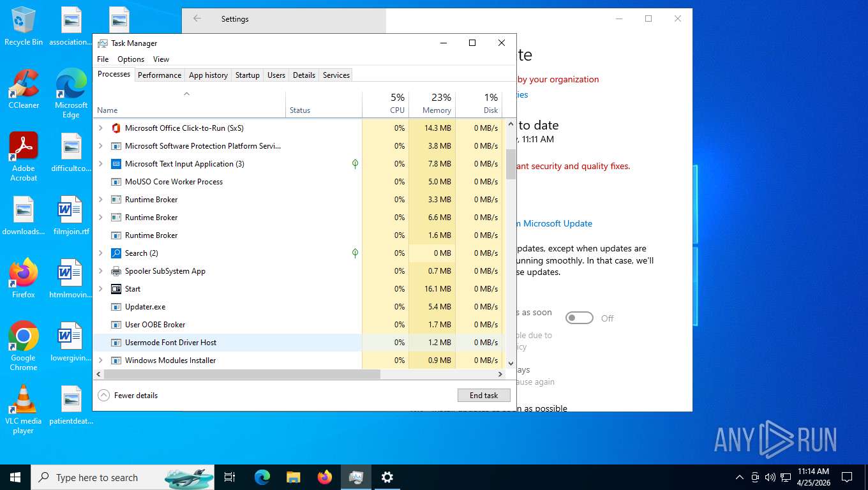Select the Microsoft Edge desktop shortcut

point(71,94)
